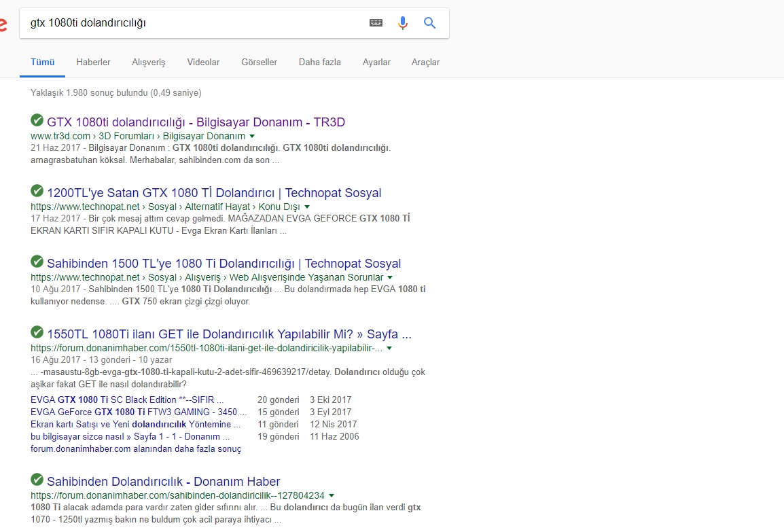Open GTX 1080ti dolandırıcılığı TR3D result
The width and height of the screenshot is (784, 532).
point(196,122)
